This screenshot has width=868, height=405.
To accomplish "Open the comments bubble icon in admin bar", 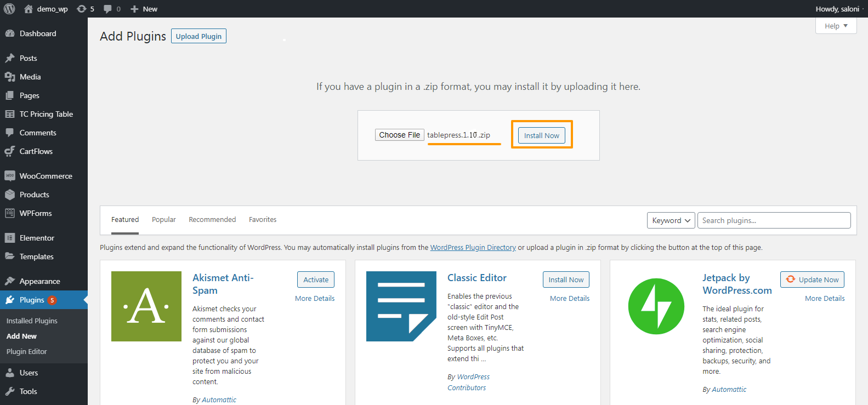I will [107, 9].
